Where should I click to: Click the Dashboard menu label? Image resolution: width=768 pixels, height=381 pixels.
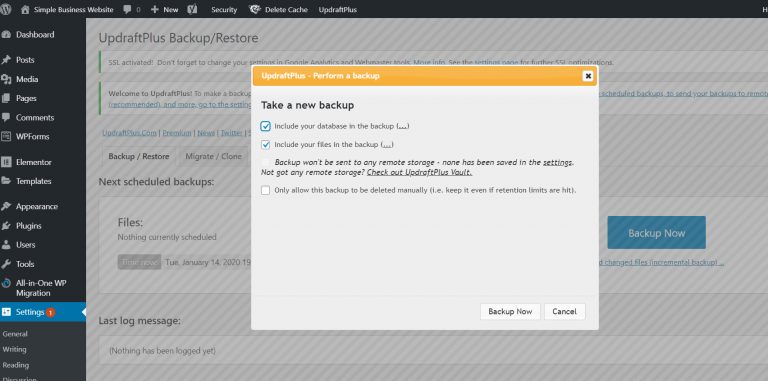point(35,34)
